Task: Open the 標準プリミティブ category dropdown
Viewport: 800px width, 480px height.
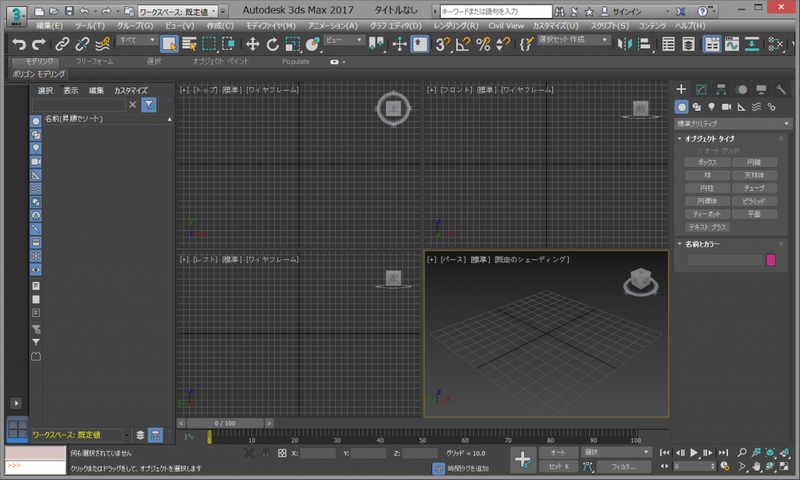Action: point(733,123)
